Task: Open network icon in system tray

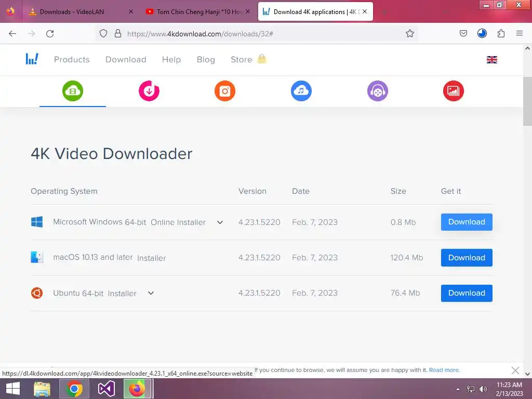Action: (x=471, y=389)
